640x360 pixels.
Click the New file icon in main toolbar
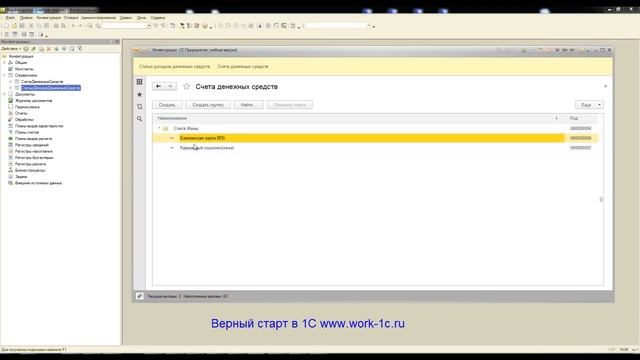coord(6,26)
